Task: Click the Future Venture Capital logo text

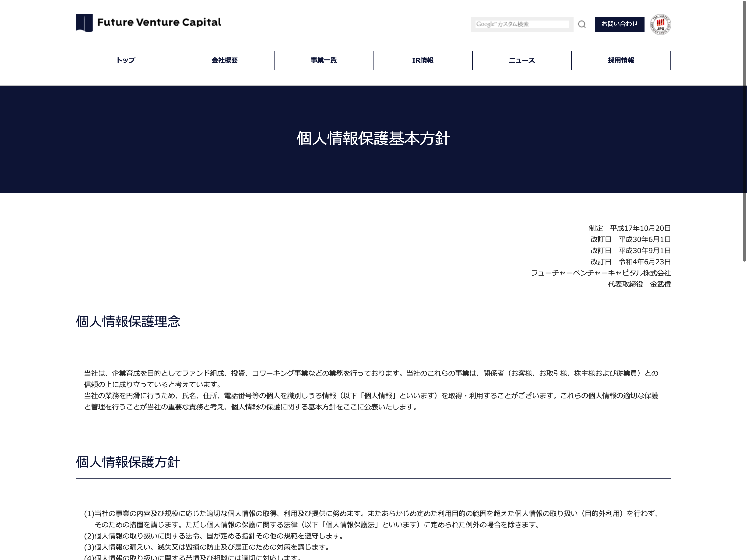Action: (159, 23)
